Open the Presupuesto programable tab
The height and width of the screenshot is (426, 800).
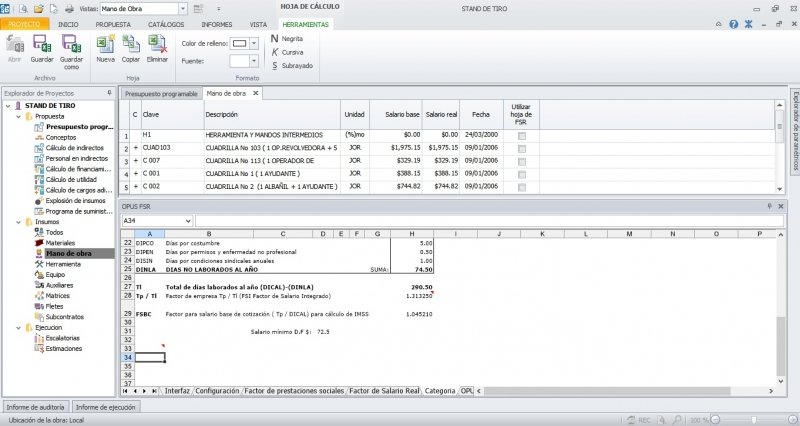(159, 93)
